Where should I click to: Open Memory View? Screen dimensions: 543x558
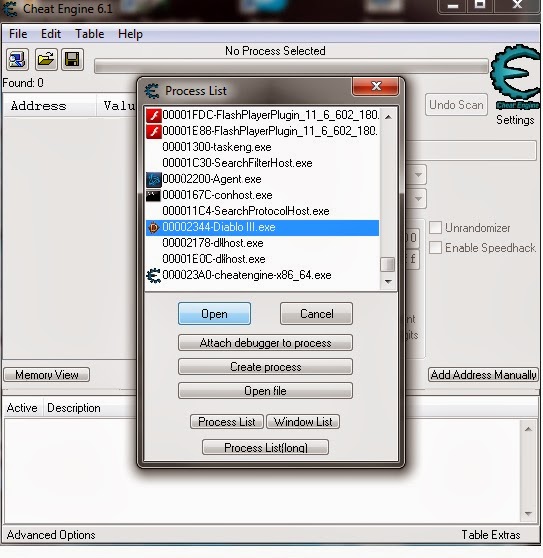47,375
